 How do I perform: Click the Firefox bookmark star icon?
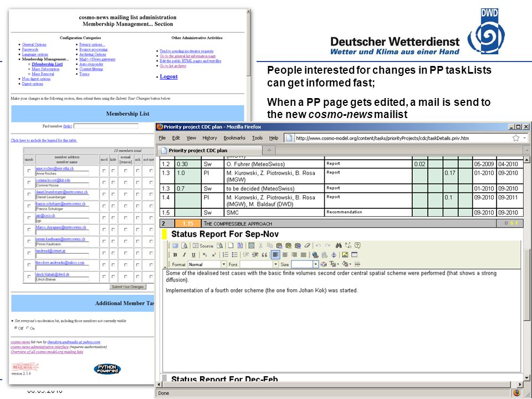tap(516, 138)
